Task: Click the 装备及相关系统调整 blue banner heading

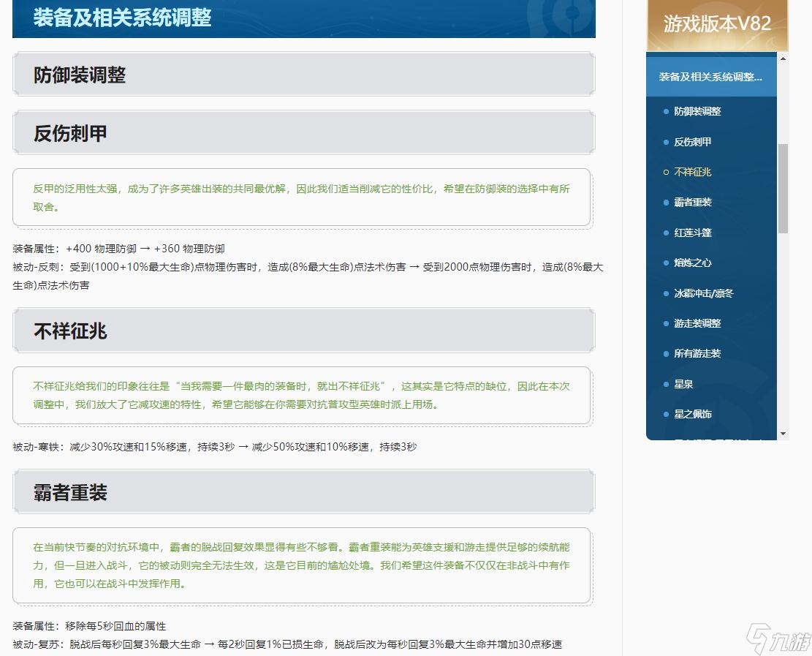Action: click(x=122, y=18)
